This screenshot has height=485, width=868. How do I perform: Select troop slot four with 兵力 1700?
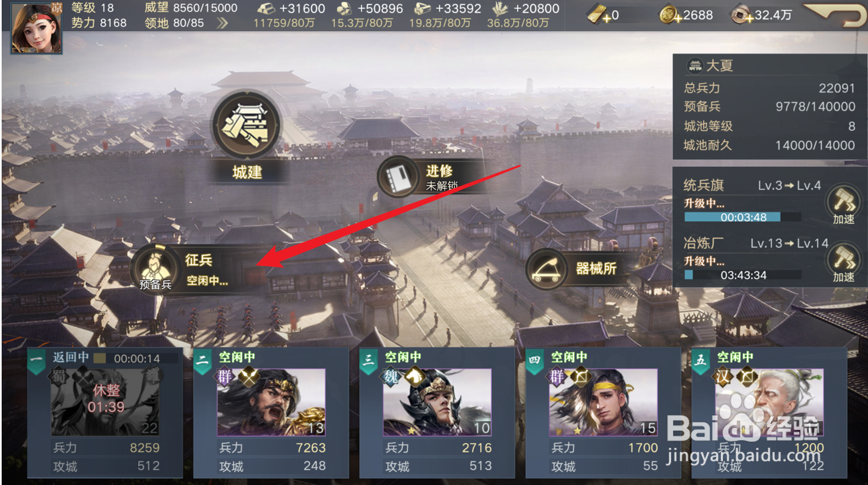pyautogui.click(x=603, y=412)
